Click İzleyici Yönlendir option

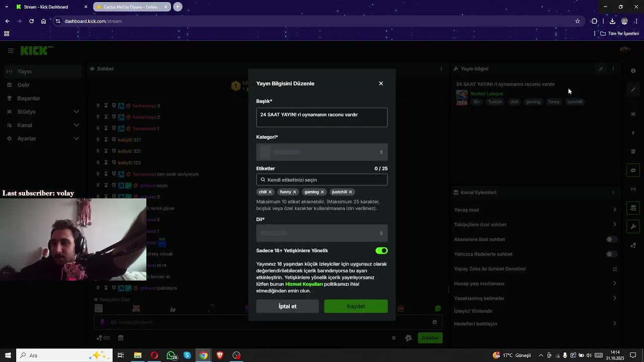(x=473, y=311)
